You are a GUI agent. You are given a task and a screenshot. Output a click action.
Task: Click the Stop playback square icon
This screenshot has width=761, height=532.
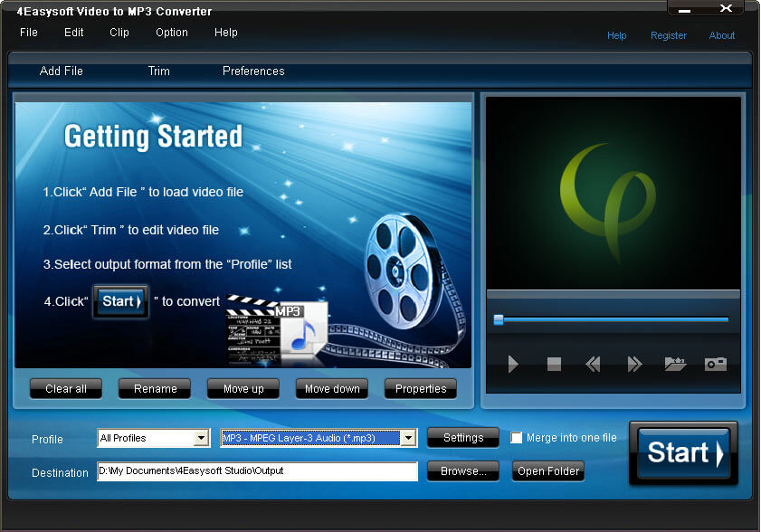click(x=554, y=365)
